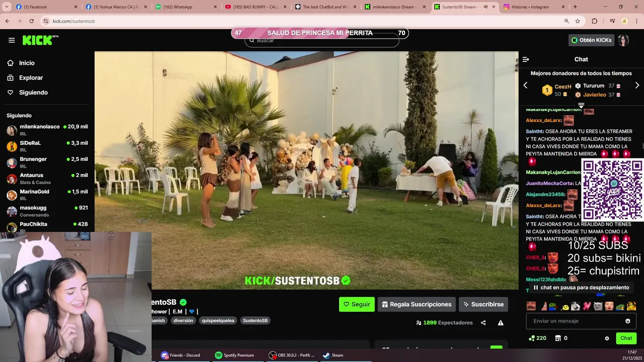Click the Buscar search field
Viewport: 644px width, 362px height.
click(322, 41)
